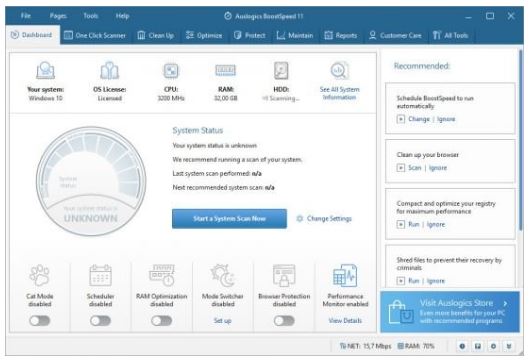The height and width of the screenshot is (363, 530).
Task: Ignore the Compact and optimize registry recommendation
Action: [x=436, y=224]
